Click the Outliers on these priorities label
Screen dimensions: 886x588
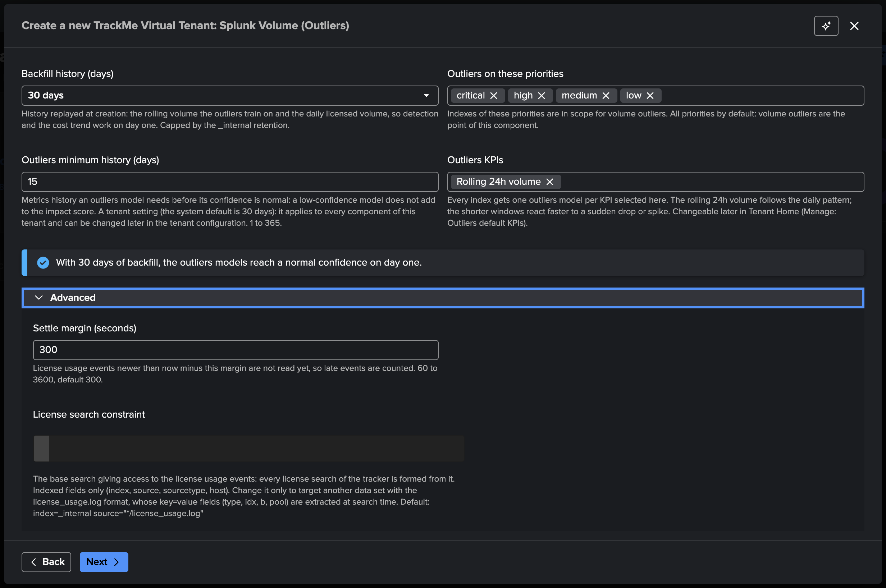pyautogui.click(x=505, y=74)
